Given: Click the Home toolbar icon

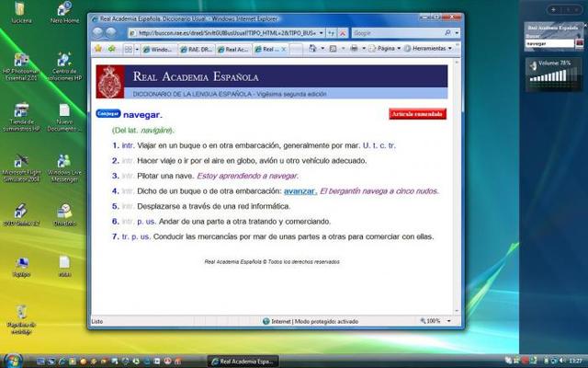Looking at the screenshot, I should point(312,49).
